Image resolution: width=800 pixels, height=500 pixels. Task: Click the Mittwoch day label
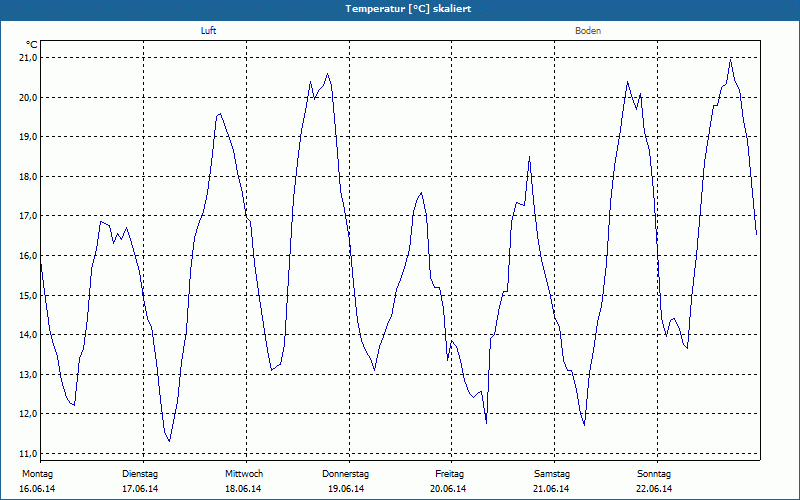coord(244,474)
